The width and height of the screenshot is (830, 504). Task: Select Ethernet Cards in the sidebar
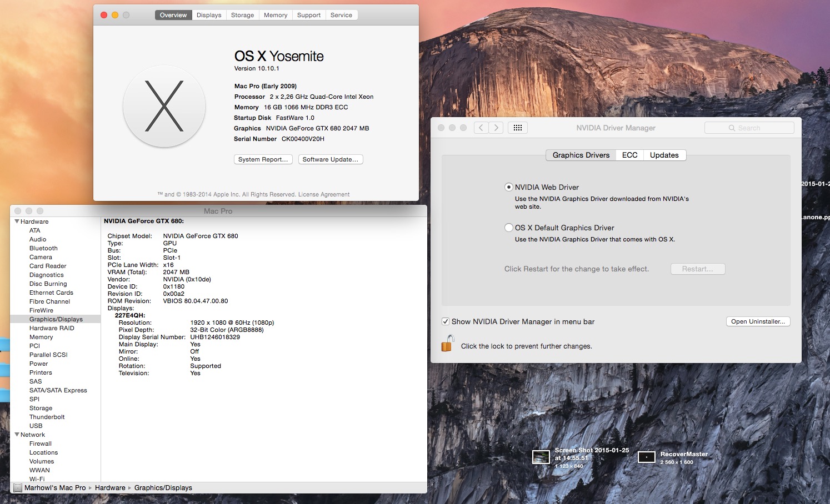tap(51, 293)
